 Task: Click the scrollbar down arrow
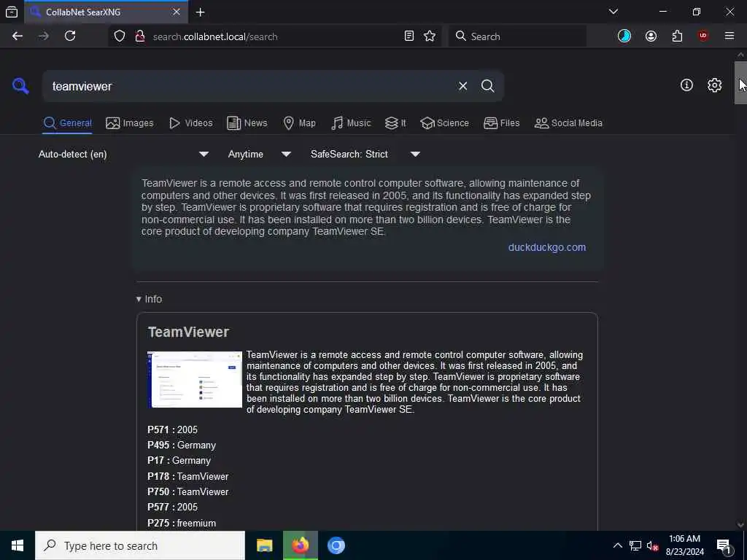[740, 525]
